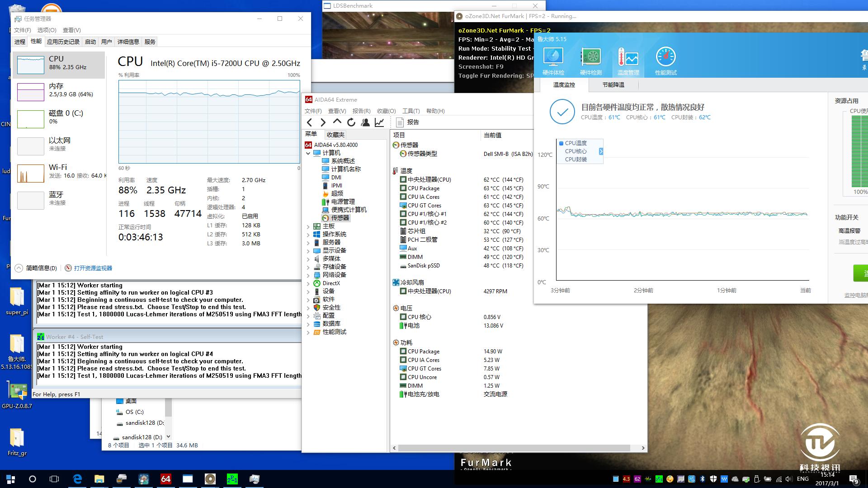Viewport: 868px width, 488px height.
Task: Switch to the 节能降温 tab
Action: tap(614, 84)
